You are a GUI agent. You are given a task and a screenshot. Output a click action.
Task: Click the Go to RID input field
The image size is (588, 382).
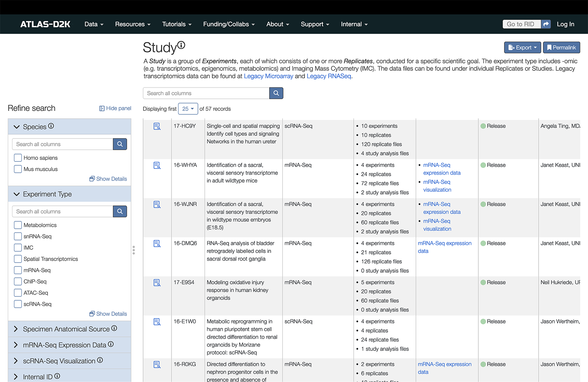[521, 24]
